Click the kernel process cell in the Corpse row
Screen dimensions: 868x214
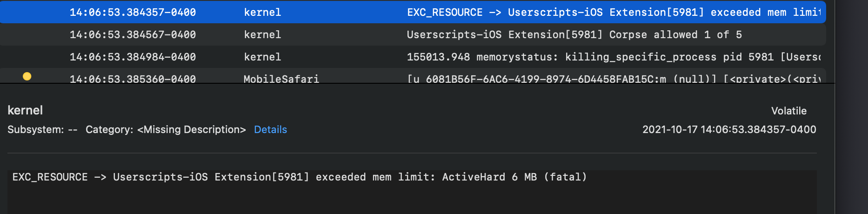(262, 34)
